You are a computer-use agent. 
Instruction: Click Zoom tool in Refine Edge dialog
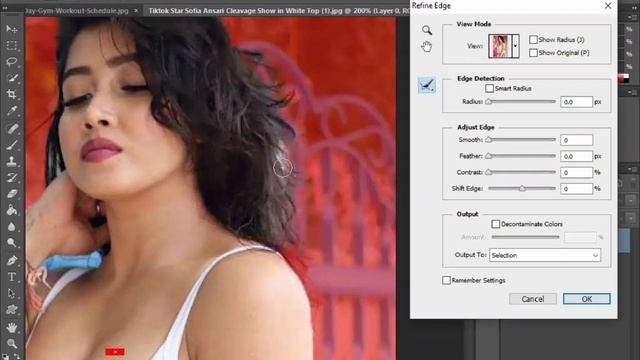click(427, 30)
